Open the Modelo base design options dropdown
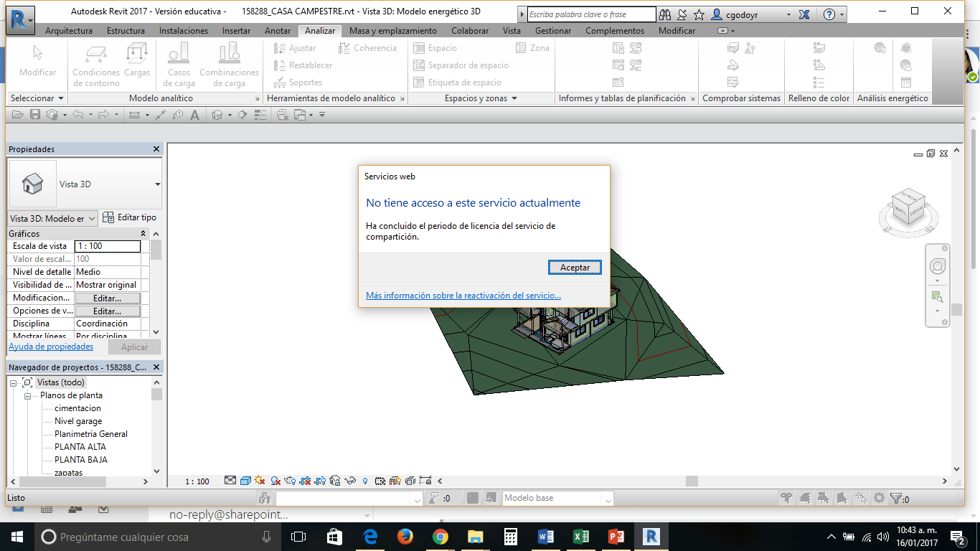 (x=608, y=499)
